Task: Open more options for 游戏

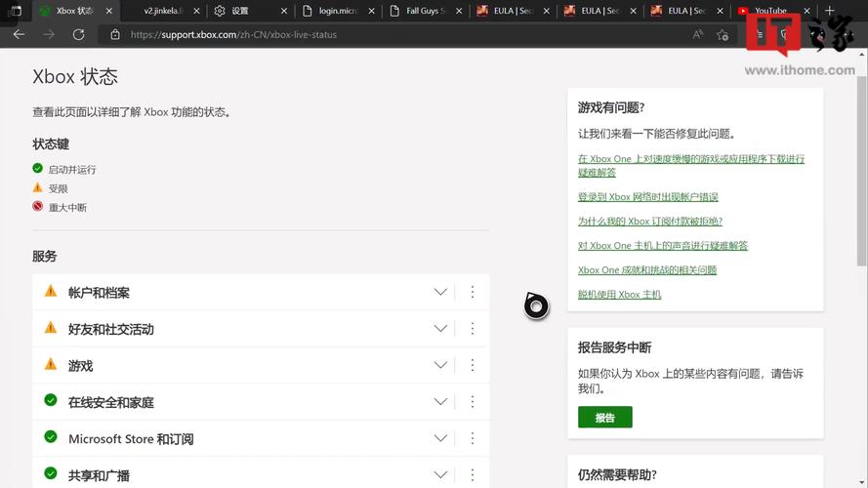Action: (x=473, y=365)
